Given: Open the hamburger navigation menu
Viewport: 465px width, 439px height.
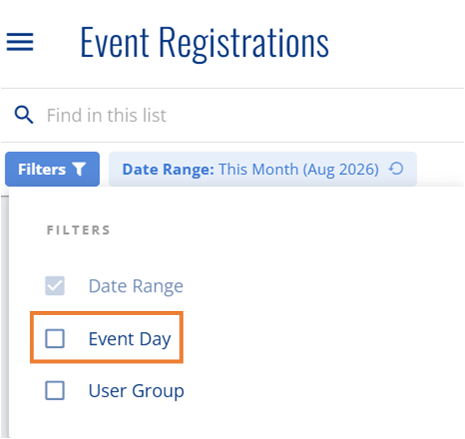Looking at the screenshot, I should click(20, 42).
